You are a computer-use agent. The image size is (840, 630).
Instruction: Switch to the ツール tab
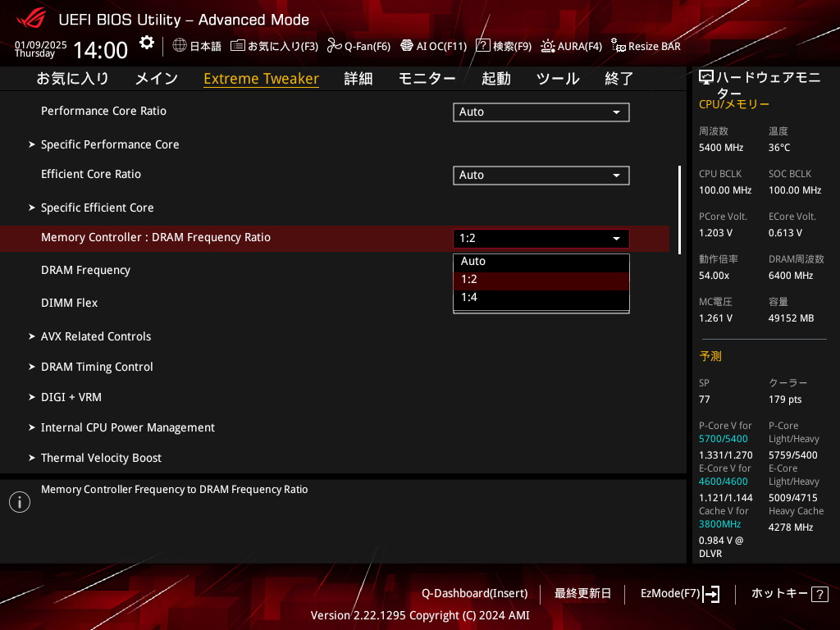[x=558, y=79]
